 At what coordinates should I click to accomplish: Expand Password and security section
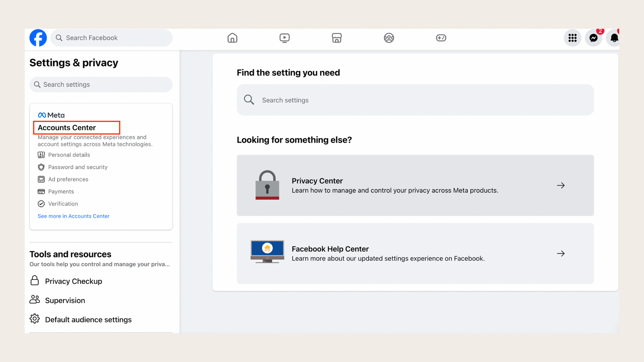78,167
